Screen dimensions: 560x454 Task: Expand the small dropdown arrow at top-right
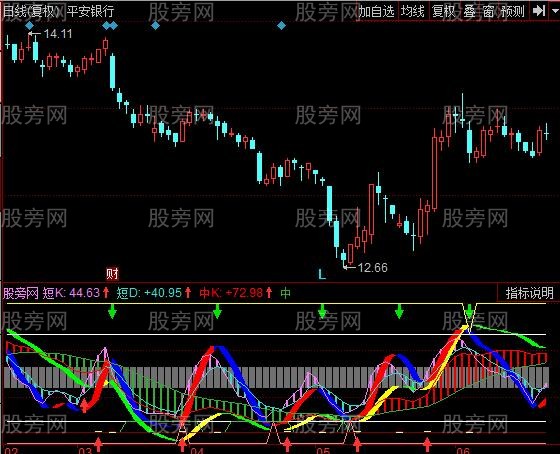point(555,11)
